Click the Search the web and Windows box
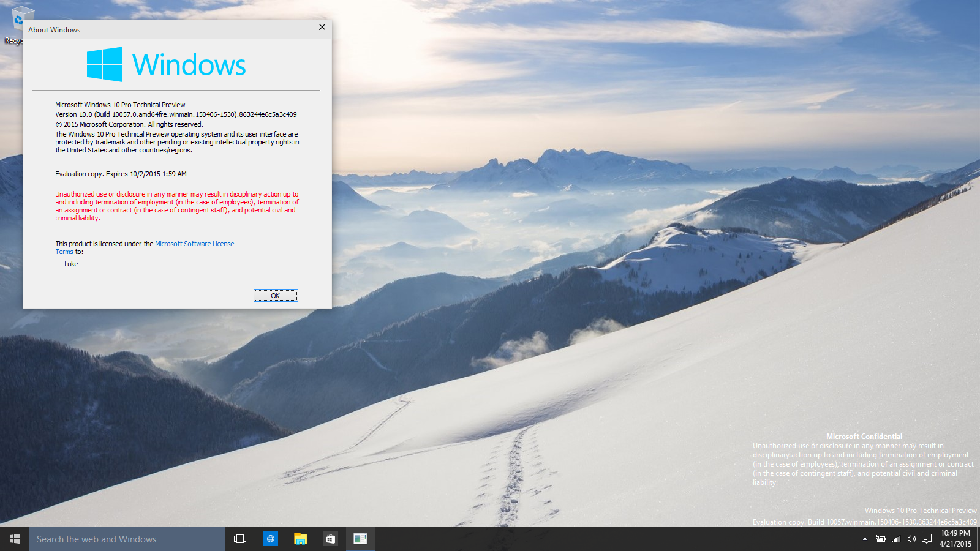The image size is (980, 551). tap(127, 539)
